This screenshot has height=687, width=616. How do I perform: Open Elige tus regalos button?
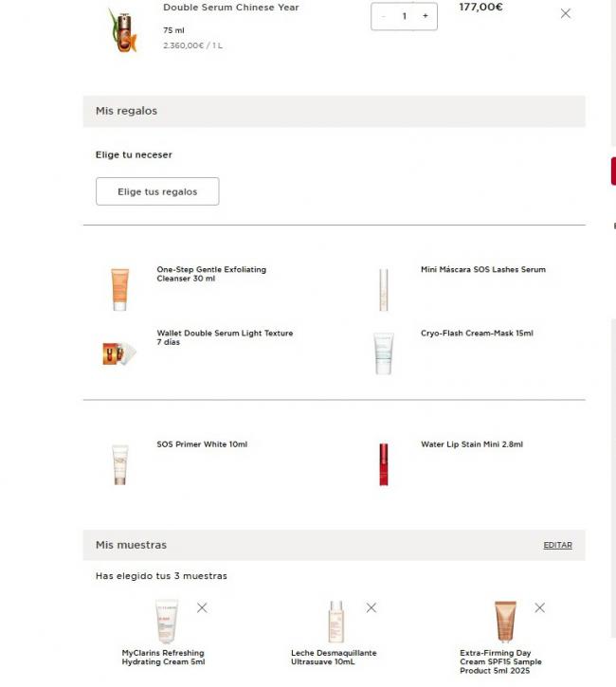click(157, 191)
